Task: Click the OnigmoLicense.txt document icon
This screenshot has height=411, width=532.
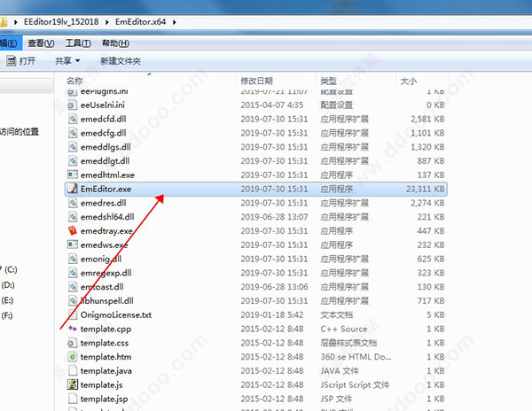Action: (73, 314)
